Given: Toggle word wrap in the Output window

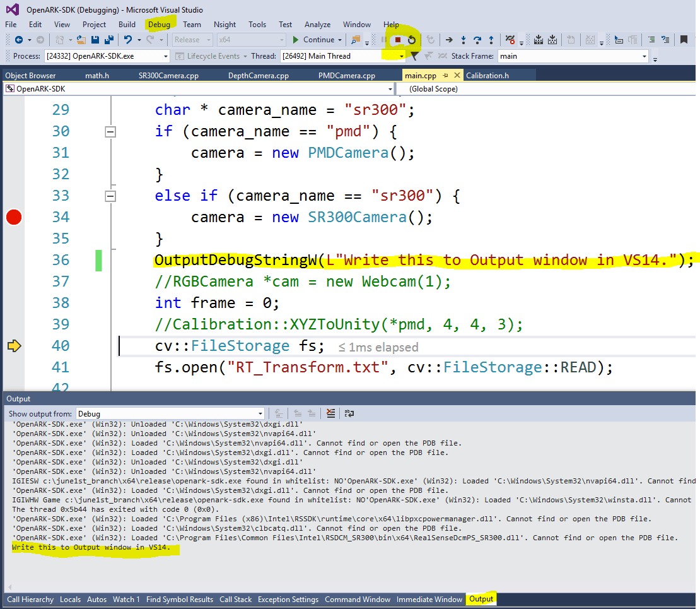Looking at the screenshot, I should click(349, 413).
